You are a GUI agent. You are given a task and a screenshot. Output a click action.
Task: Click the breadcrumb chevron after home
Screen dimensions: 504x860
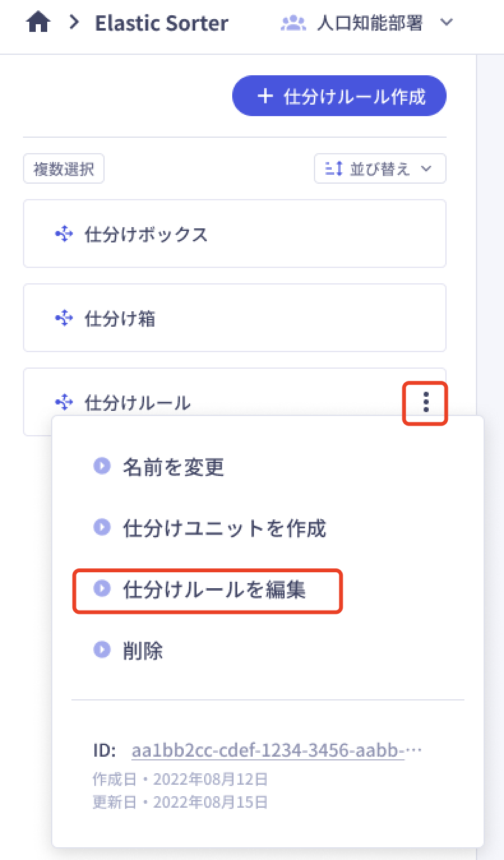[x=73, y=22]
